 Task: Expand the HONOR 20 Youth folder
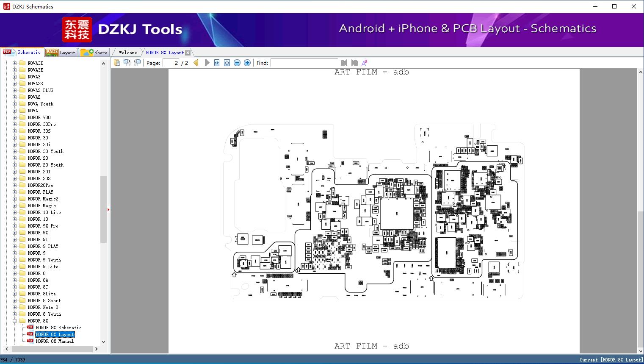click(x=15, y=165)
